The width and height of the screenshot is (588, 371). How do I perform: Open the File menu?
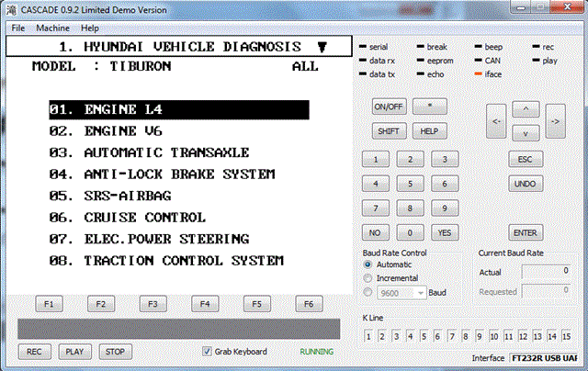17,28
